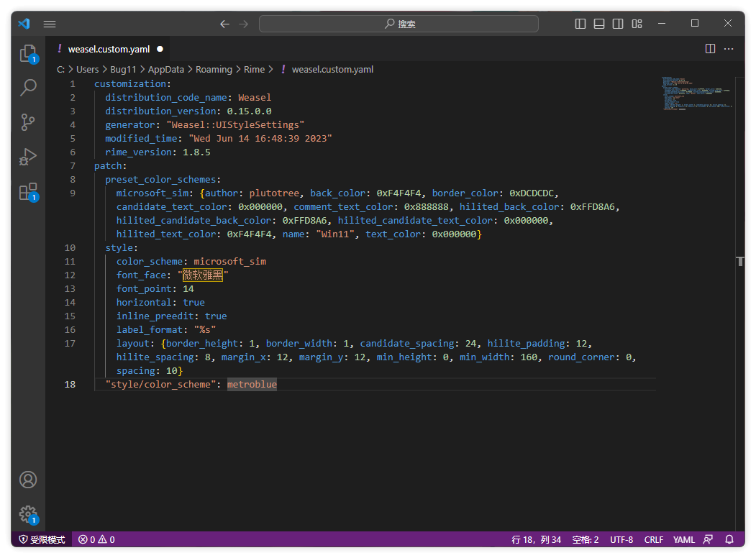Open the Customize Layout menu

click(x=637, y=24)
